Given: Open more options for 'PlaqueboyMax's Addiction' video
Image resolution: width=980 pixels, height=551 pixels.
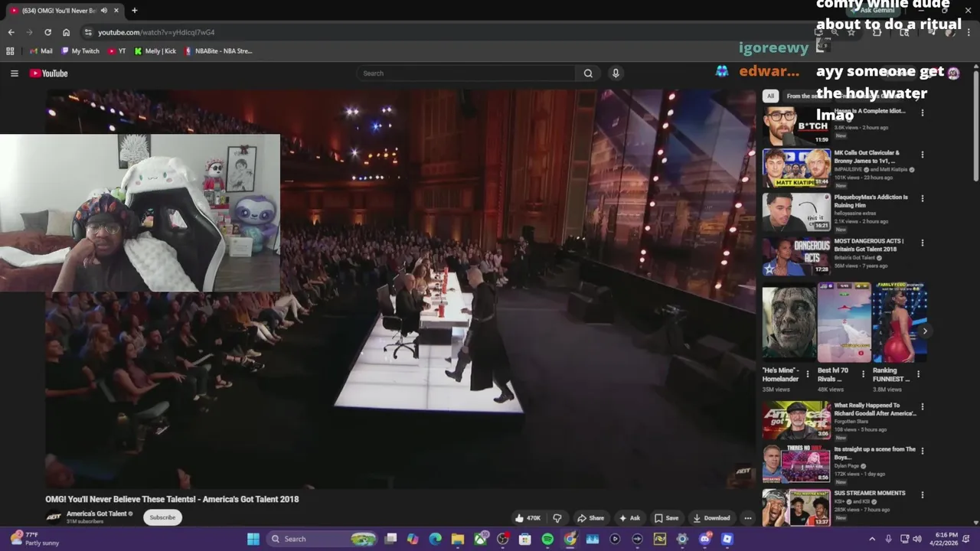Looking at the screenshot, I should coord(922,198).
